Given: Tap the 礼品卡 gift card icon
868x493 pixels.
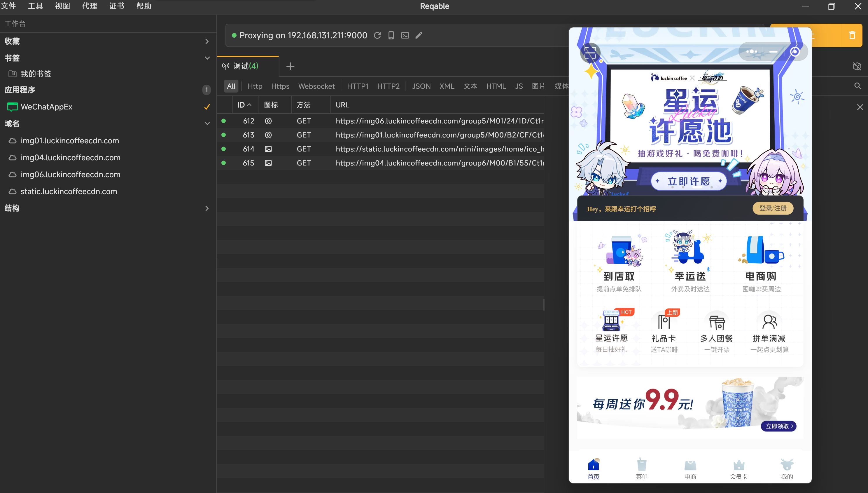Looking at the screenshot, I should 664,321.
